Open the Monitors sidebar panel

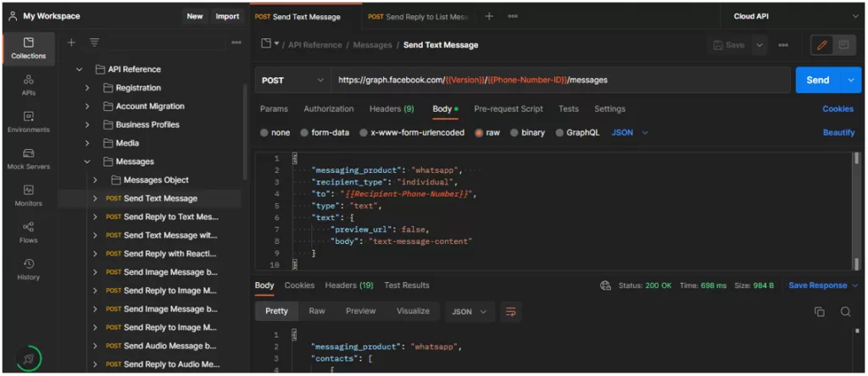[29, 196]
